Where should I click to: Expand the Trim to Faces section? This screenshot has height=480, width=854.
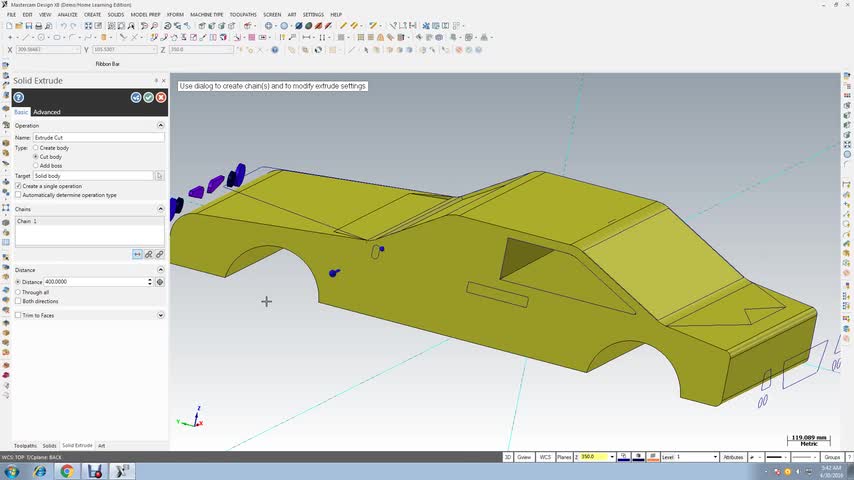pos(161,315)
